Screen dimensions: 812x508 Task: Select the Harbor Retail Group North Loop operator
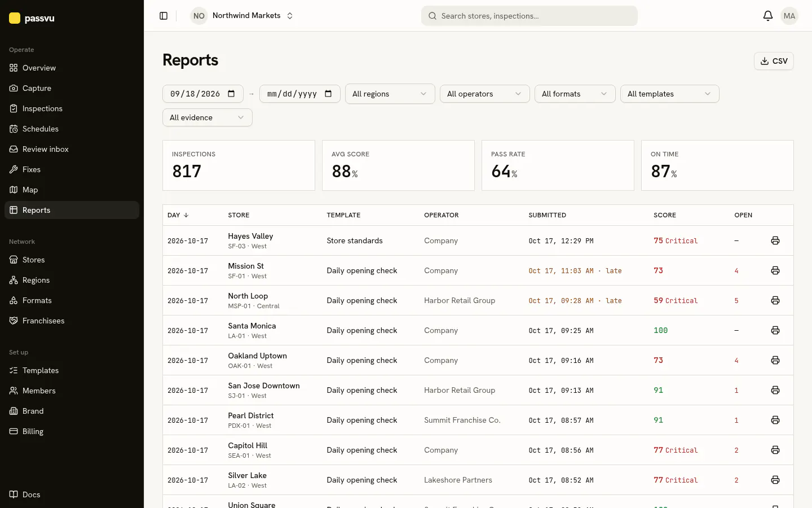tap(460, 300)
